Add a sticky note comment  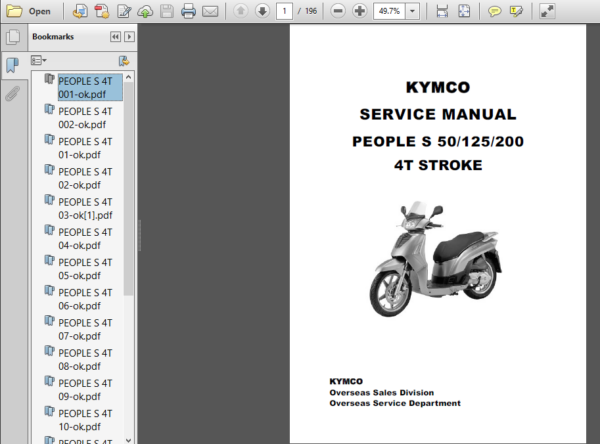494,11
